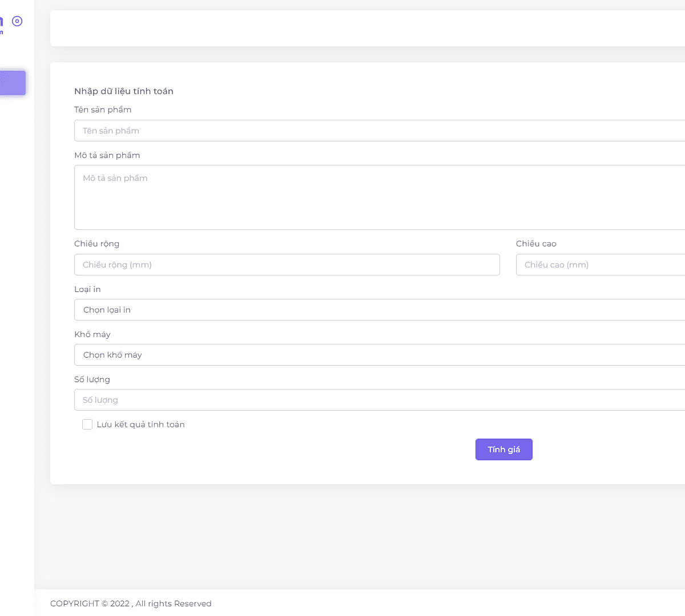The height and width of the screenshot is (616, 685).
Task: Enable the Lưu kết quả tính toán checkbox
Action: [87, 424]
